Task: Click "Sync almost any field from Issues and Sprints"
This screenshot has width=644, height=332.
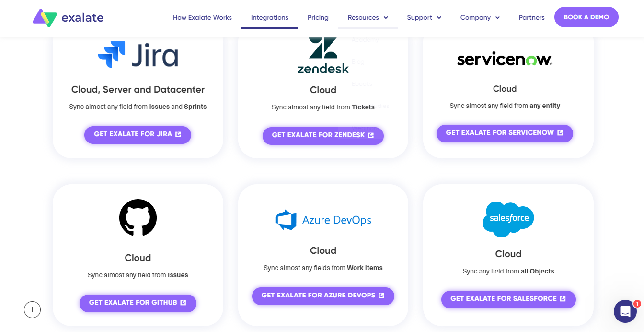Action: [138, 107]
